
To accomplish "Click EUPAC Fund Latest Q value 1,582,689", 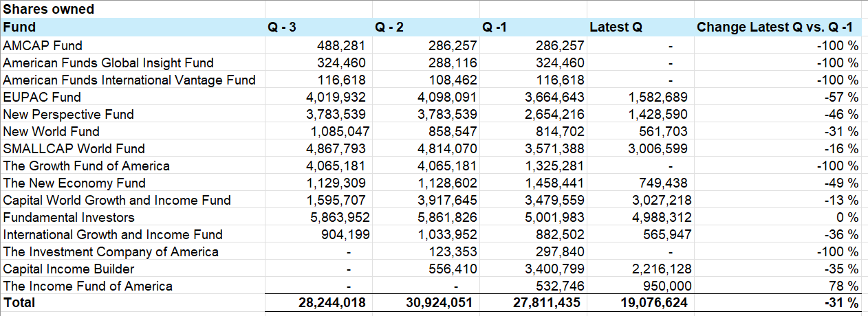I will click(x=658, y=97).
